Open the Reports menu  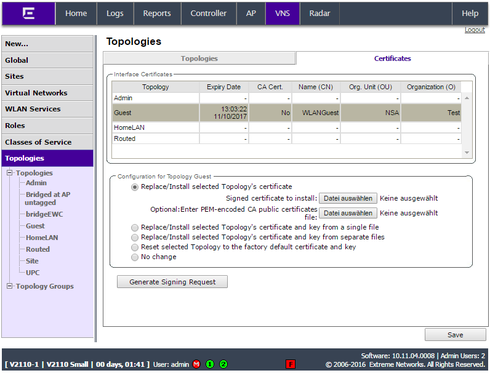tap(157, 13)
